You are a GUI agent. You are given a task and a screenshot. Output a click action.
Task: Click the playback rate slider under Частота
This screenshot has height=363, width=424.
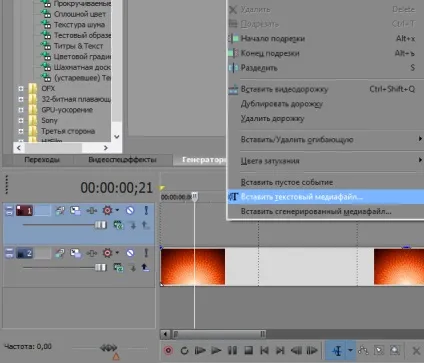[x=109, y=348]
